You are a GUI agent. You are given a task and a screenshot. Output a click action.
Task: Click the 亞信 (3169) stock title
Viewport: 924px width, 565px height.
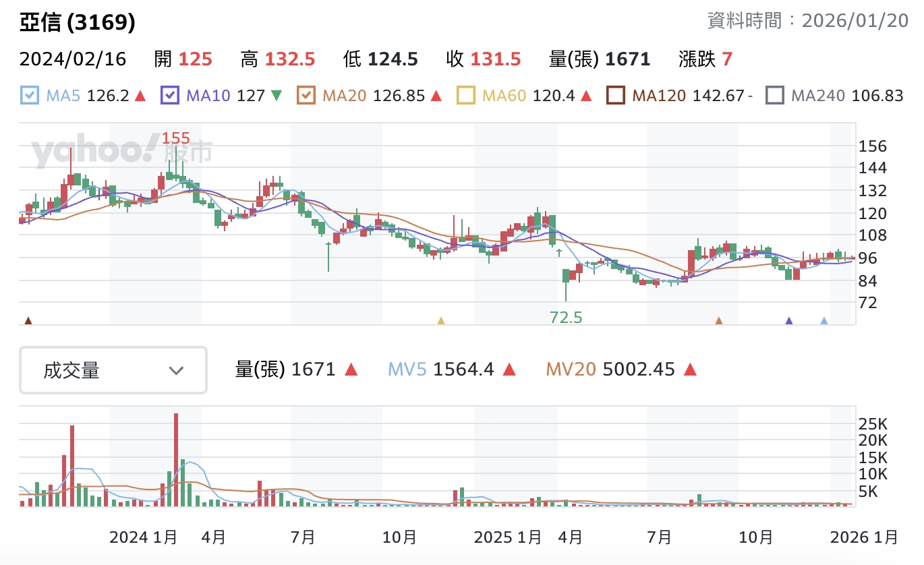click(78, 23)
